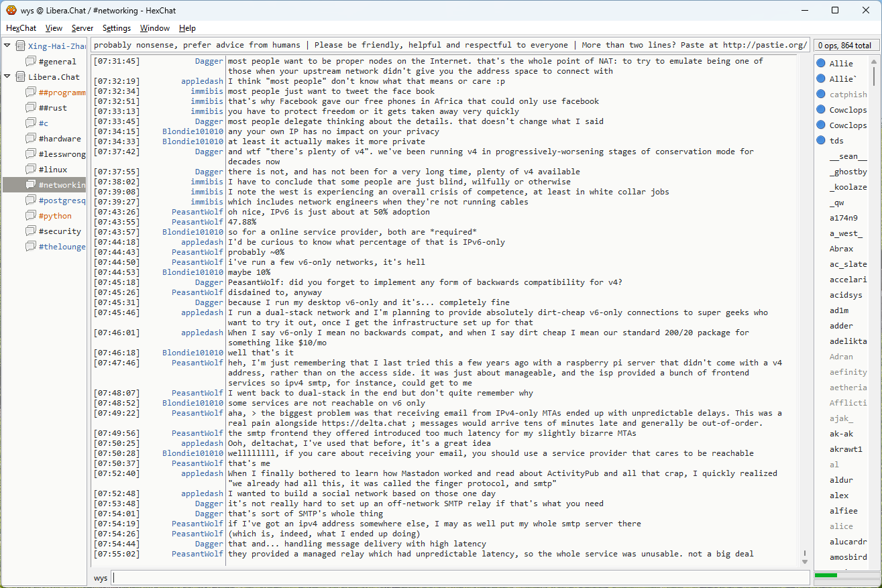The height and width of the screenshot is (588, 882).
Task: Click the #security channel icon
Action: (31, 231)
